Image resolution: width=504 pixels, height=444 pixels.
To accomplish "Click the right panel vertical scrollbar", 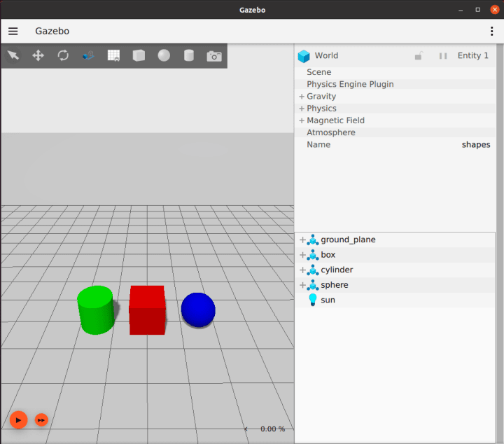I will [500, 244].
